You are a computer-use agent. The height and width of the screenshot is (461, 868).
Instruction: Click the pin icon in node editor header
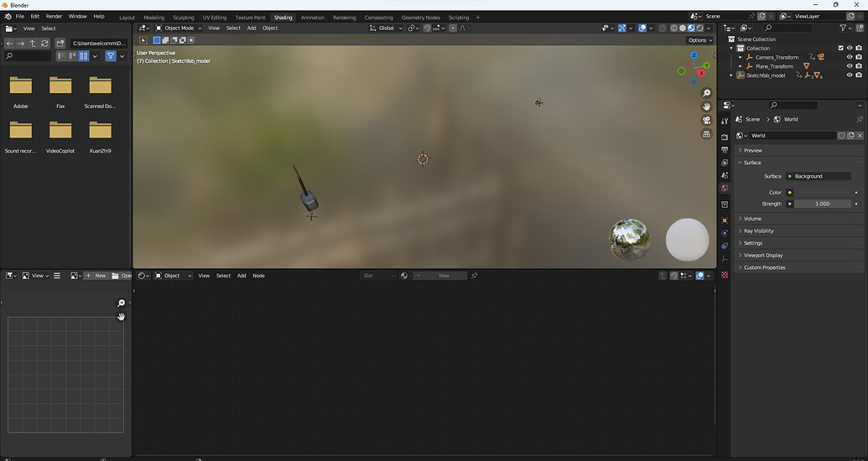pyautogui.click(x=474, y=276)
